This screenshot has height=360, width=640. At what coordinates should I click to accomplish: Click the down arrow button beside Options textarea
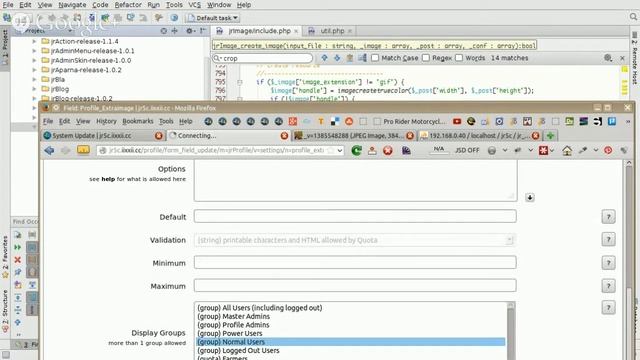pyautogui.click(x=530, y=198)
